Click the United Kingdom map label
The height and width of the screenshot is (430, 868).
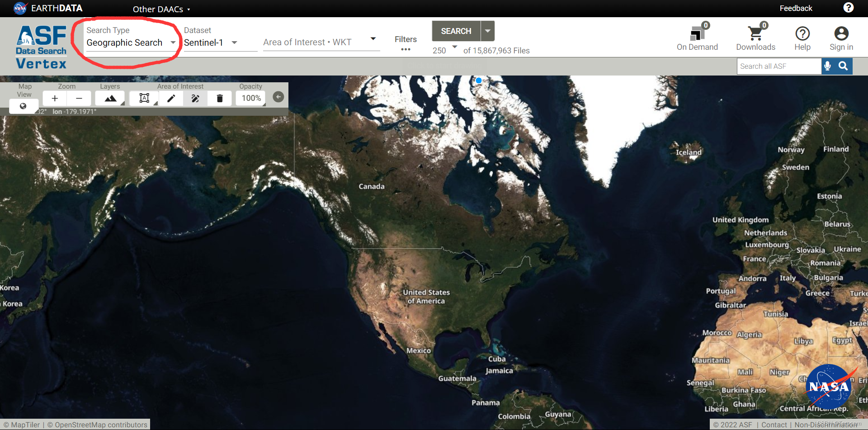[x=741, y=220]
